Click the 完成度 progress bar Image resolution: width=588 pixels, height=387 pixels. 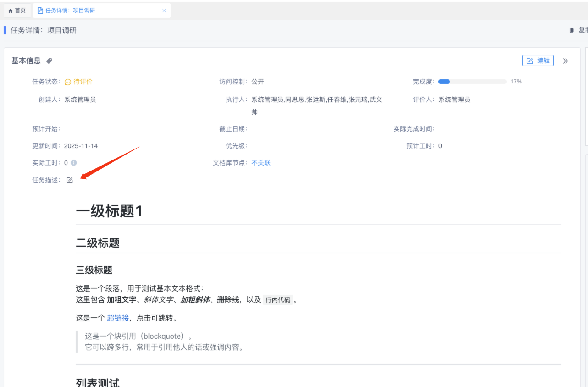[x=472, y=82]
